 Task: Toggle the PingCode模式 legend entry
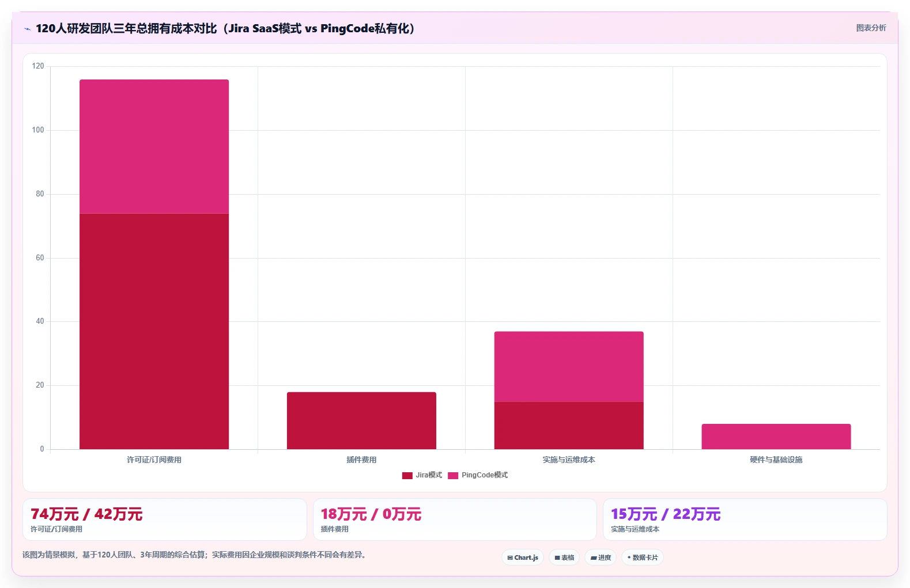[x=478, y=475]
